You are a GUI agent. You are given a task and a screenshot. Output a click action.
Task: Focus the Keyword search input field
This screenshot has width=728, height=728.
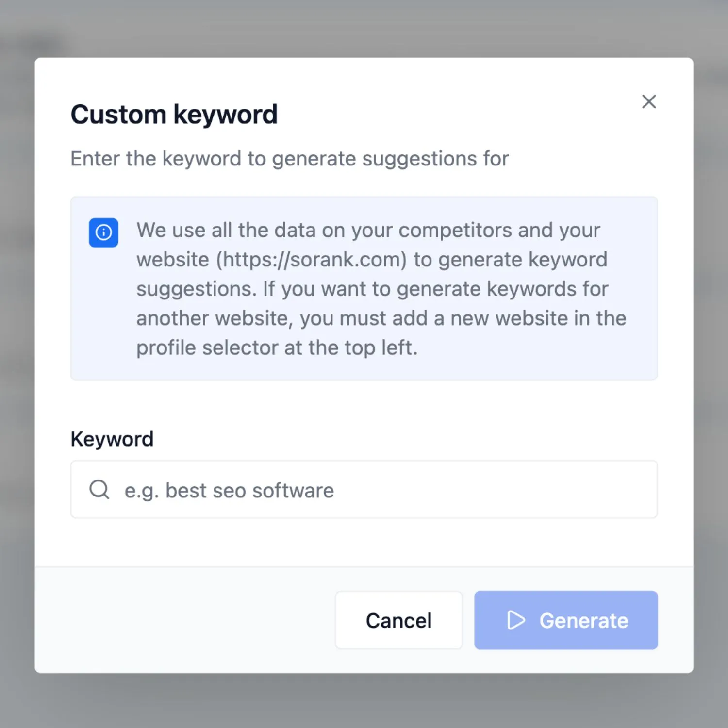click(364, 489)
